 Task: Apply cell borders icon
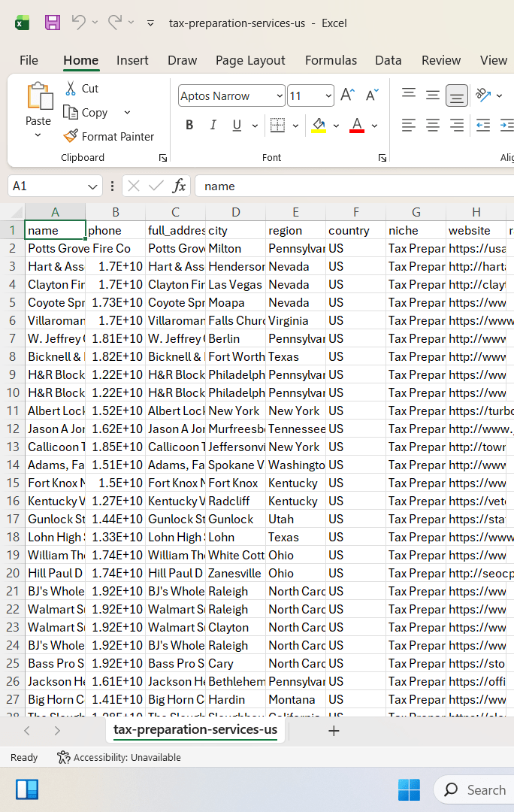pos(278,125)
